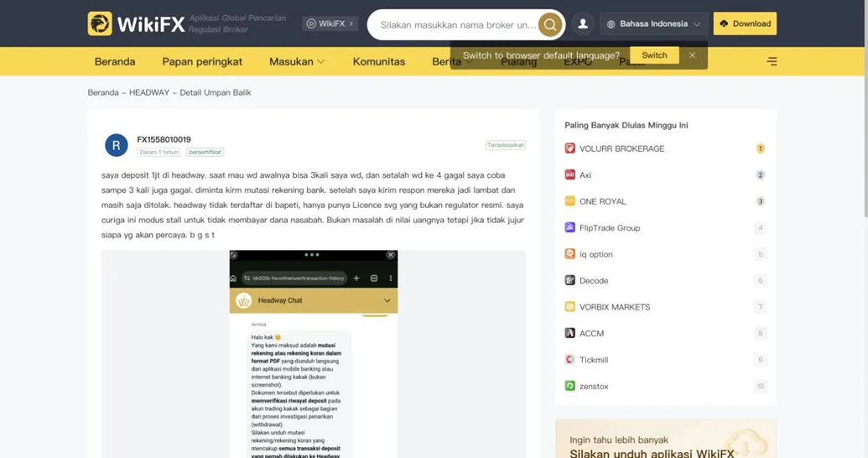The image size is (868, 458).
Task: Open Papan peringkat menu item
Action: click(202, 61)
